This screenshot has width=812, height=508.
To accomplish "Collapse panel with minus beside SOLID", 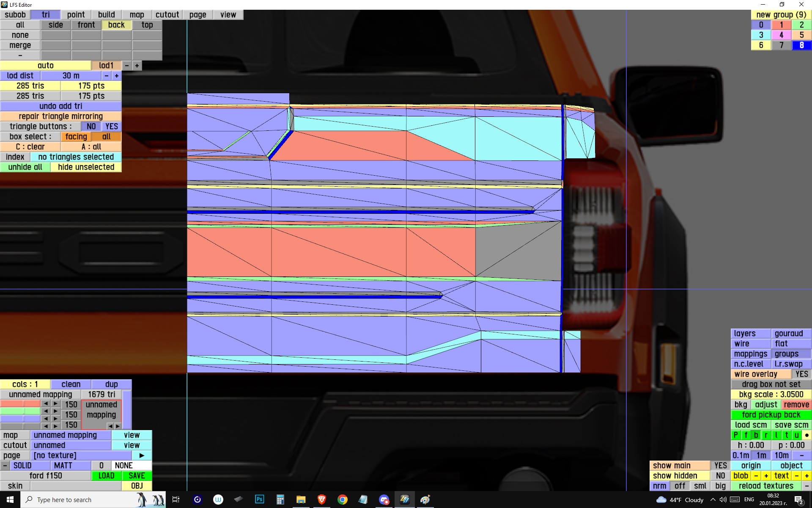I will [x=5, y=466].
